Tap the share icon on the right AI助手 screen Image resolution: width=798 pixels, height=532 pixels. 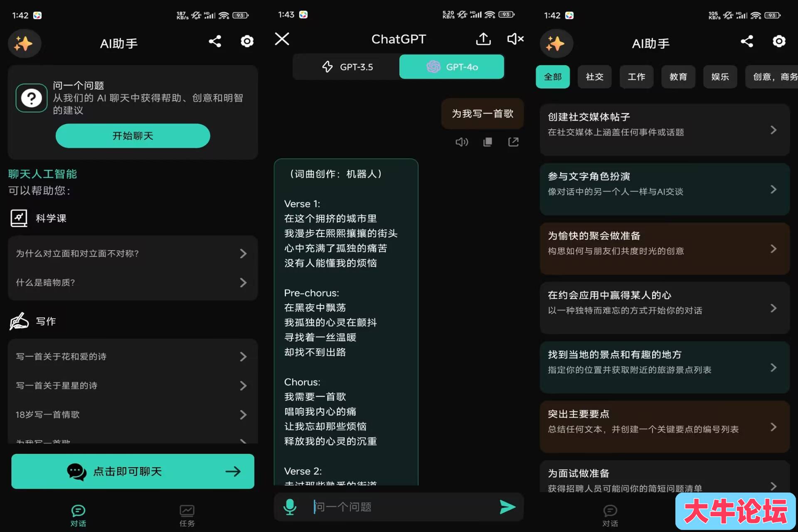point(747,41)
